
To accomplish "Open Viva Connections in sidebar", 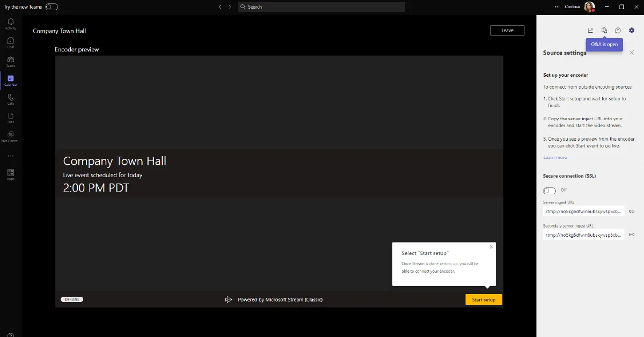I will coord(11,137).
